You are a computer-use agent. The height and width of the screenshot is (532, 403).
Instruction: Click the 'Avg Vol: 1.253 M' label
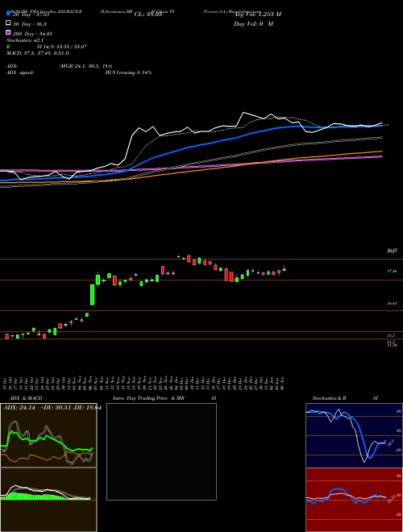click(257, 15)
